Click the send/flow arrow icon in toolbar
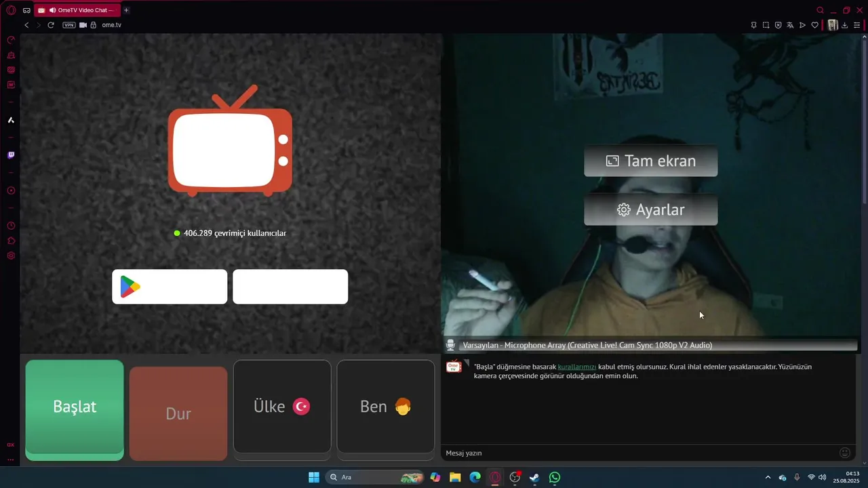 [802, 25]
